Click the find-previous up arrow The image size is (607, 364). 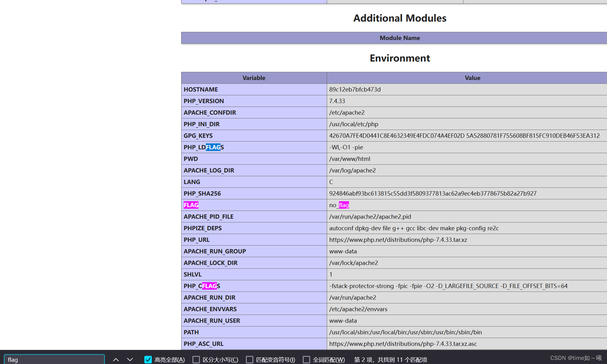[x=116, y=360]
